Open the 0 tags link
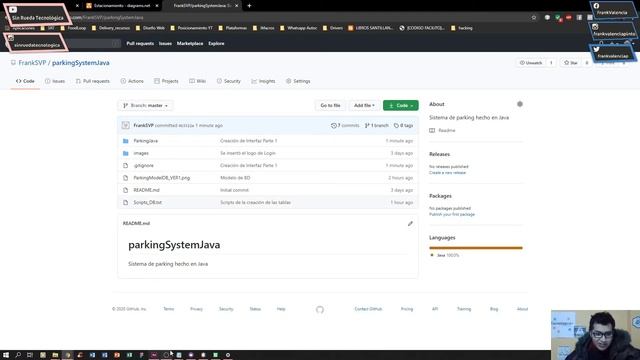The height and width of the screenshot is (360, 640). (x=403, y=126)
